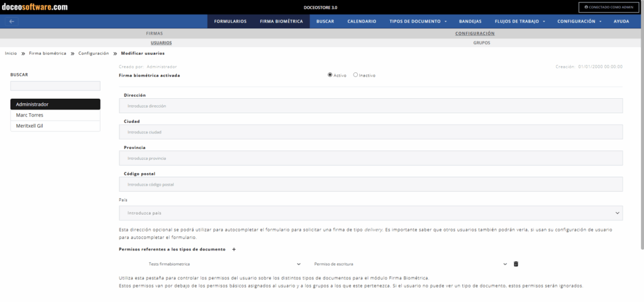Focus the Provincia input field
This screenshot has height=302, width=644.
371,158
